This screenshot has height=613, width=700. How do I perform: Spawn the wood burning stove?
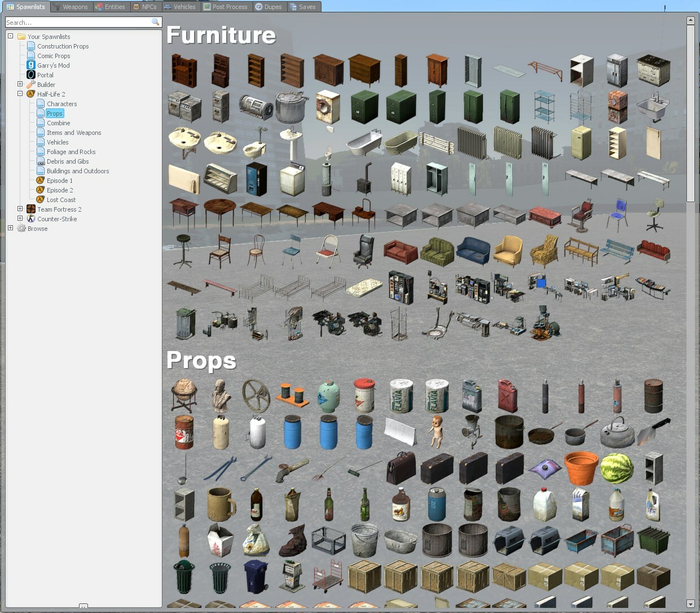tap(364, 179)
